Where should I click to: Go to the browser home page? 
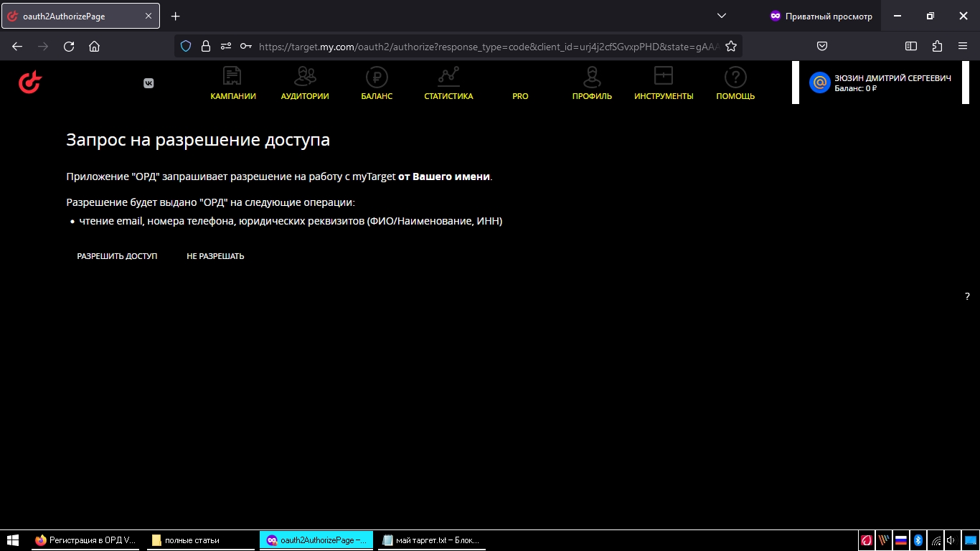(94, 46)
